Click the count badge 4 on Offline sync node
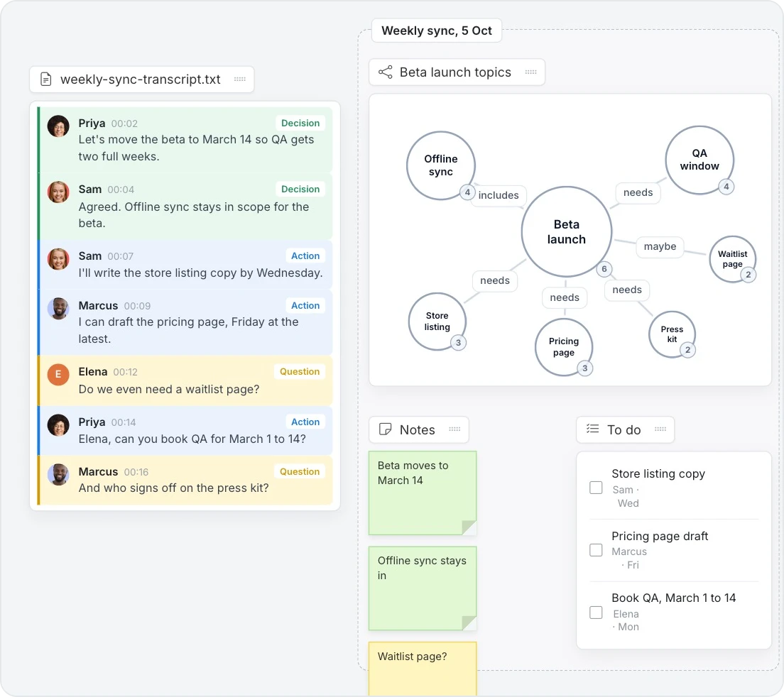 tap(467, 192)
